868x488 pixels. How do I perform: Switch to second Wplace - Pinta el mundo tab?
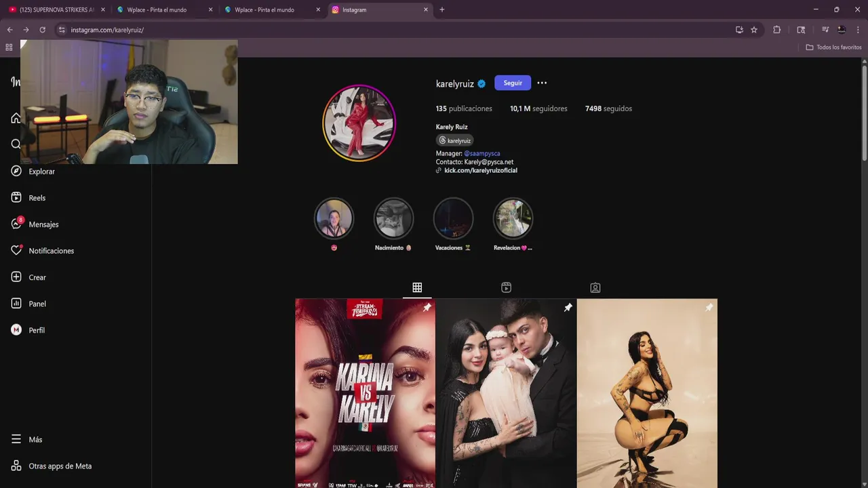coord(272,9)
